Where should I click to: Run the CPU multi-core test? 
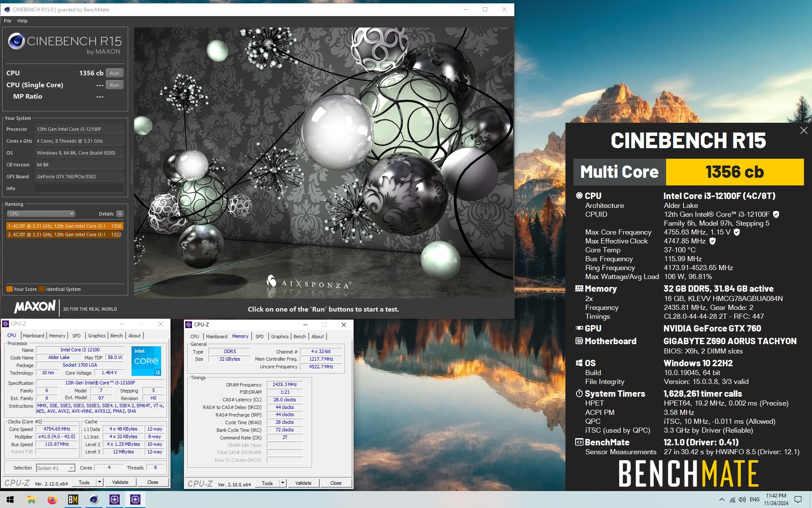[x=114, y=73]
